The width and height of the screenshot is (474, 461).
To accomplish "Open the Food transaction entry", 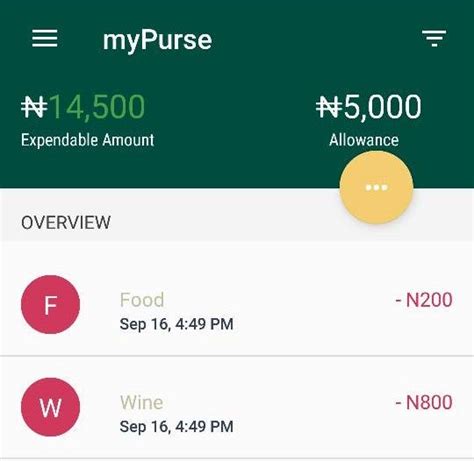I will [237, 304].
